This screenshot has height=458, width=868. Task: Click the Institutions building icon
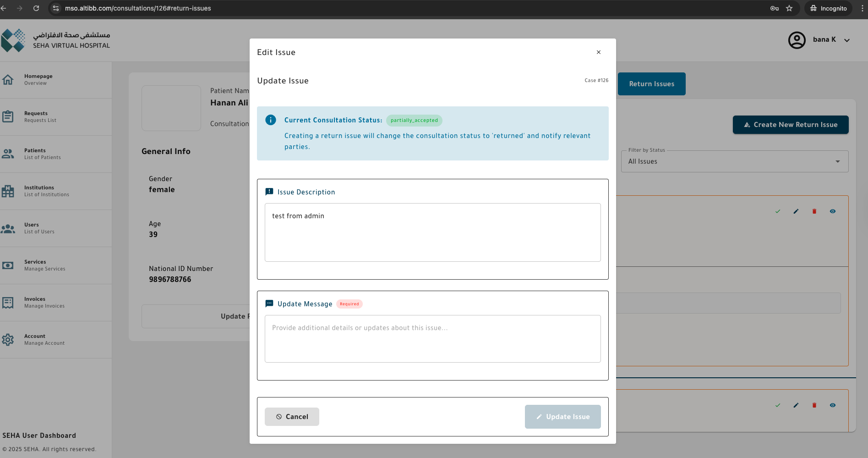coord(8,191)
